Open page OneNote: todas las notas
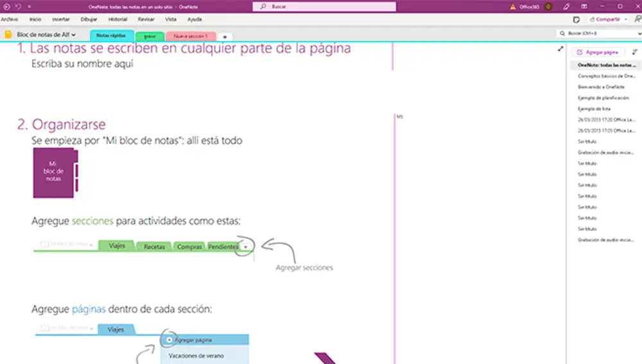The width and height of the screenshot is (642, 364). coord(604,65)
